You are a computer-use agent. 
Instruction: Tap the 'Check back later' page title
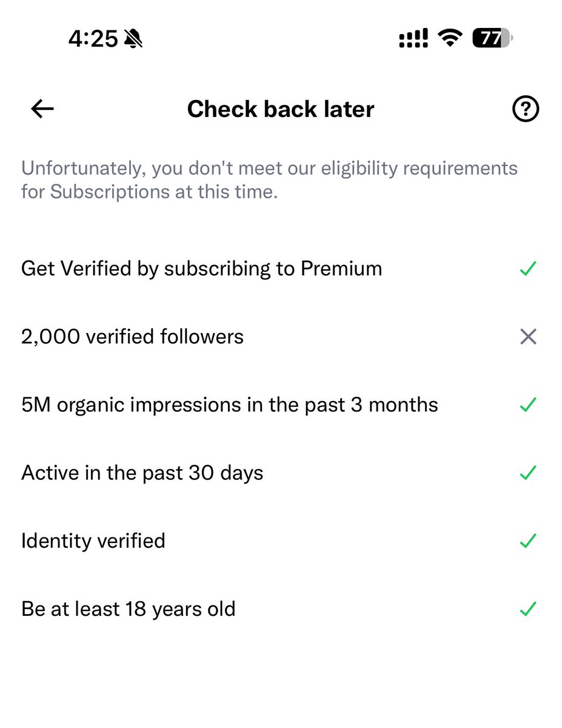click(x=281, y=109)
